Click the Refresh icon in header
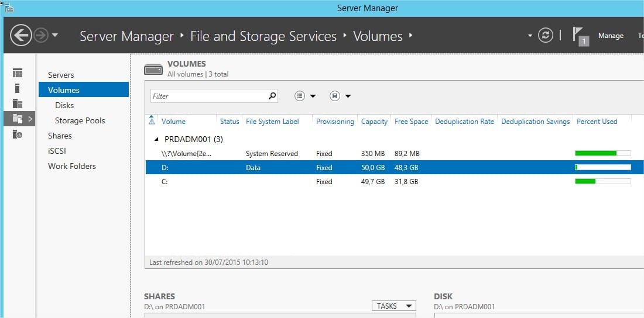Viewport: 644px width, 318px height. pos(546,36)
